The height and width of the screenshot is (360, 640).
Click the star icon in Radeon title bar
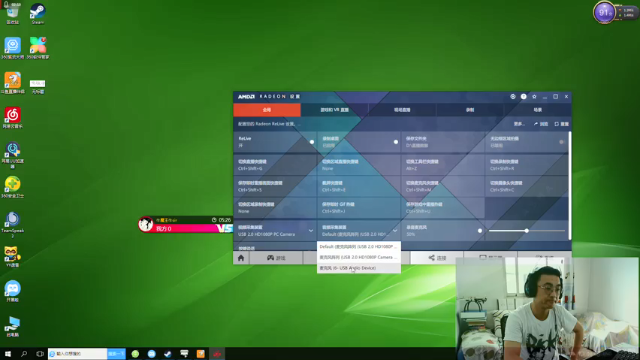(534, 97)
